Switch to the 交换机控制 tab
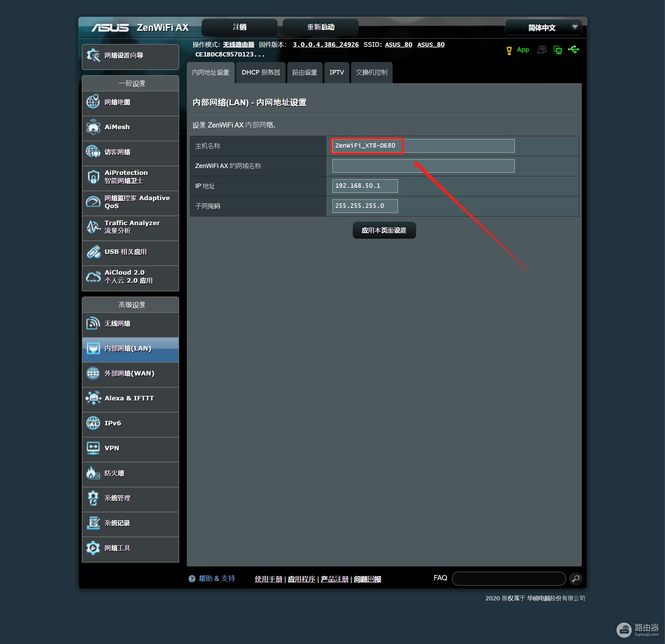This screenshot has width=665, height=644. (x=371, y=72)
